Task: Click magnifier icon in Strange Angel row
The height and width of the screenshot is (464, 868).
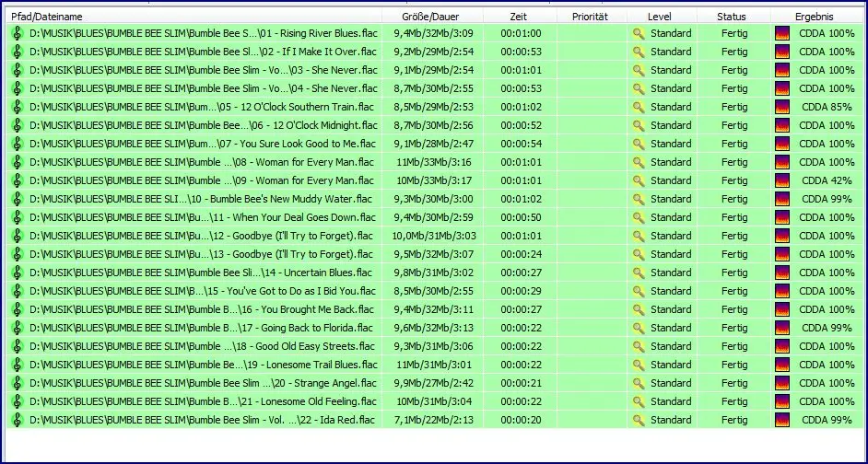Action: 639,383
